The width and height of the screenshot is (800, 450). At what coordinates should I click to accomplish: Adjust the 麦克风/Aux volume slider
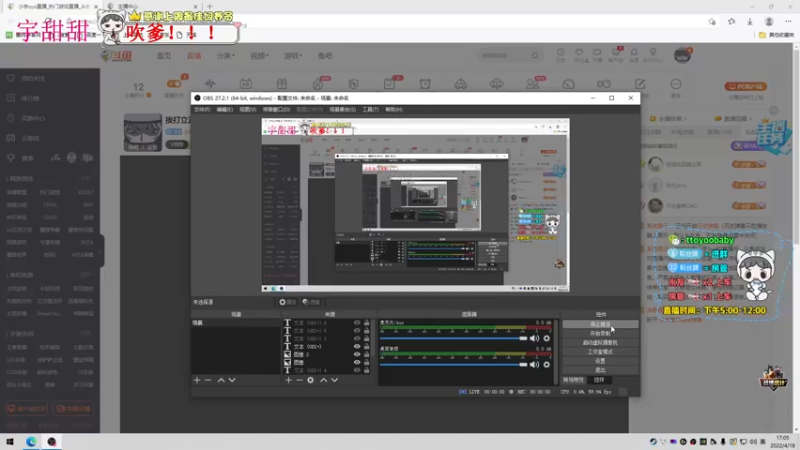click(x=453, y=338)
